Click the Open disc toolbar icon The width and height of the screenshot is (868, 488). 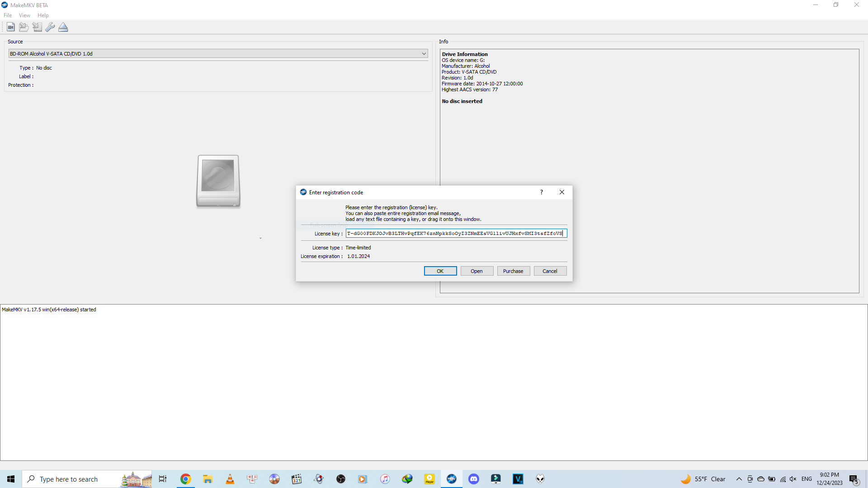(24, 27)
